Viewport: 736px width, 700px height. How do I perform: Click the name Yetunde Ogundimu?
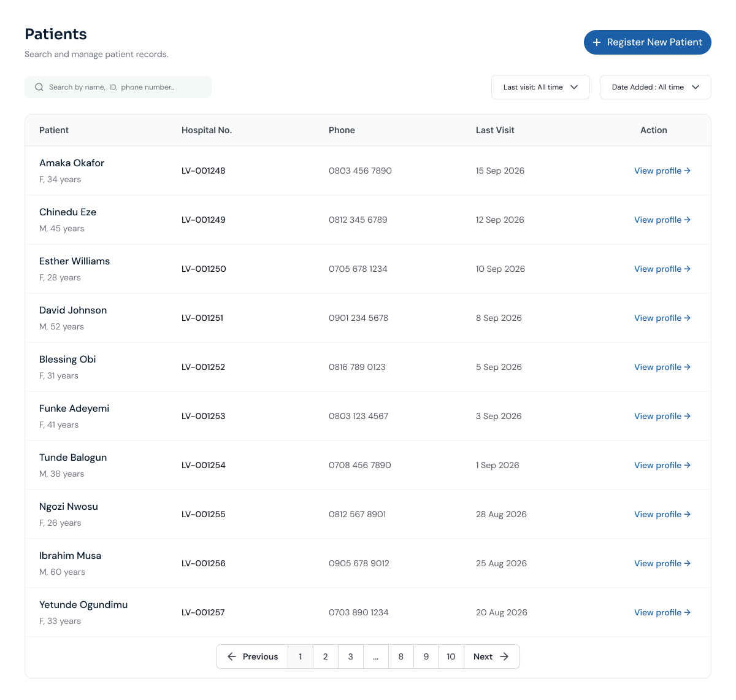[83, 604]
